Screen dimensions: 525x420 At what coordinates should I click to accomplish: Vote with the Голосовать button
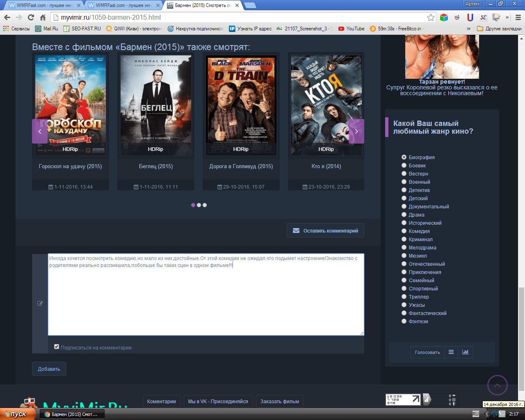coord(427,352)
